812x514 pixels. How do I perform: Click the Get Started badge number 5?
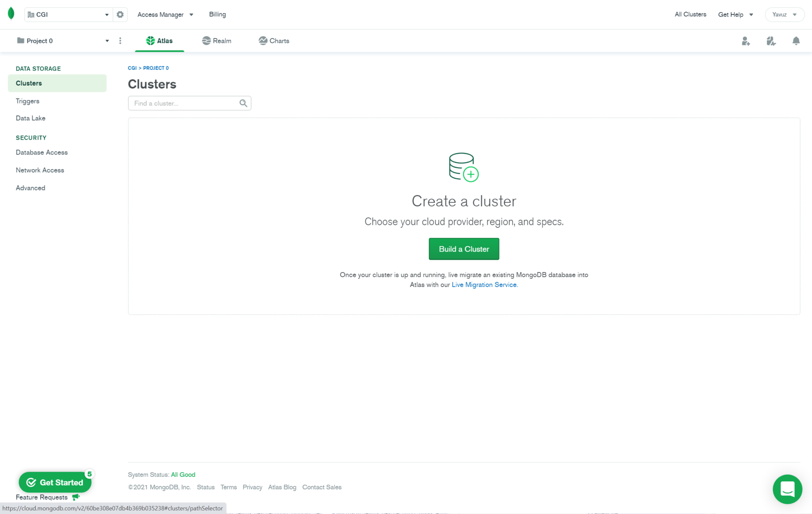tap(89, 474)
